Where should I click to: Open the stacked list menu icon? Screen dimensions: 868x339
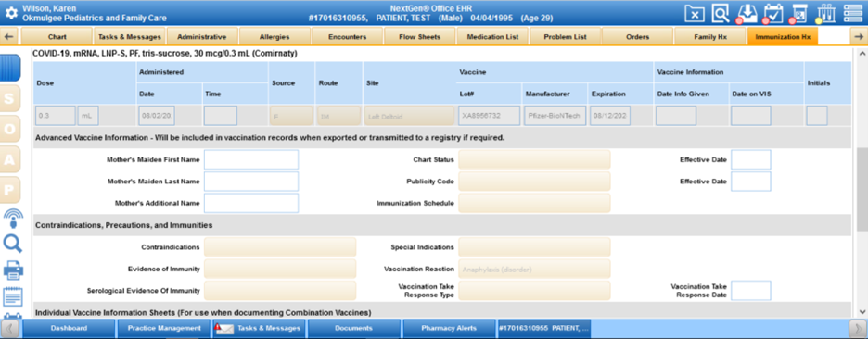[853, 13]
